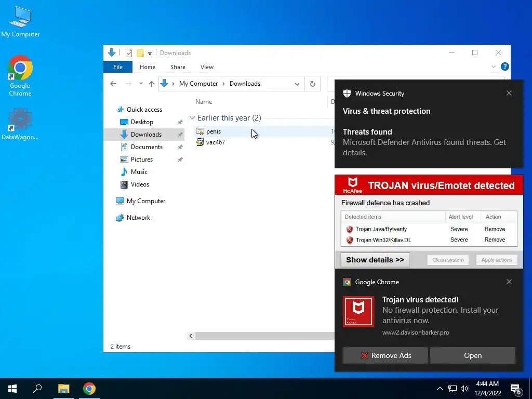Click the Apply actions button
Image resolution: width=532 pixels, height=399 pixels.
[496, 260]
